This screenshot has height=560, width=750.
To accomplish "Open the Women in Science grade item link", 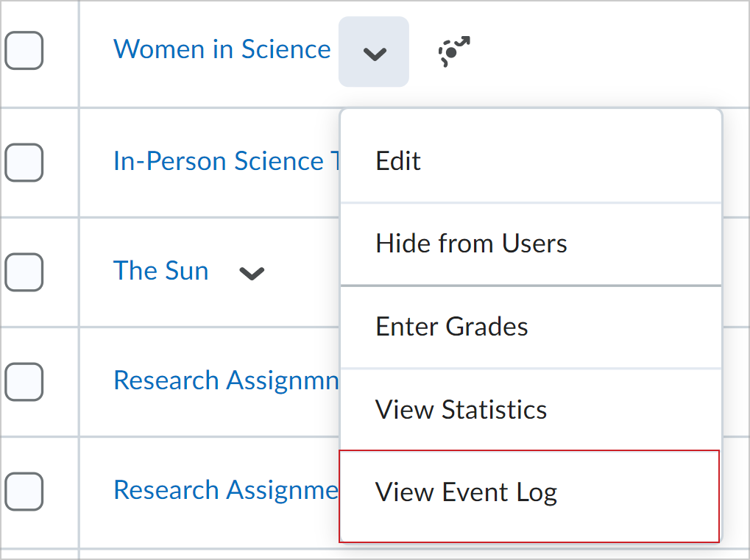I will point(222,49).
